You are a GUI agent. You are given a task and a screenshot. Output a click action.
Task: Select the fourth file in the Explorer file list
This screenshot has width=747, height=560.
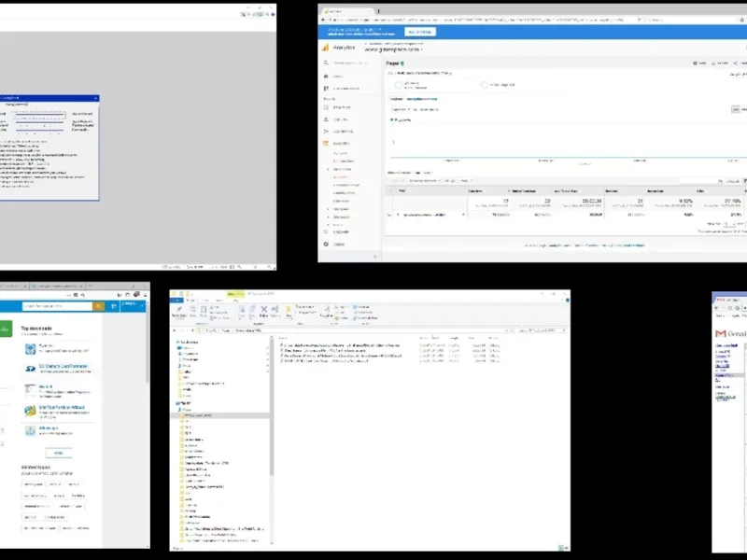324,361
